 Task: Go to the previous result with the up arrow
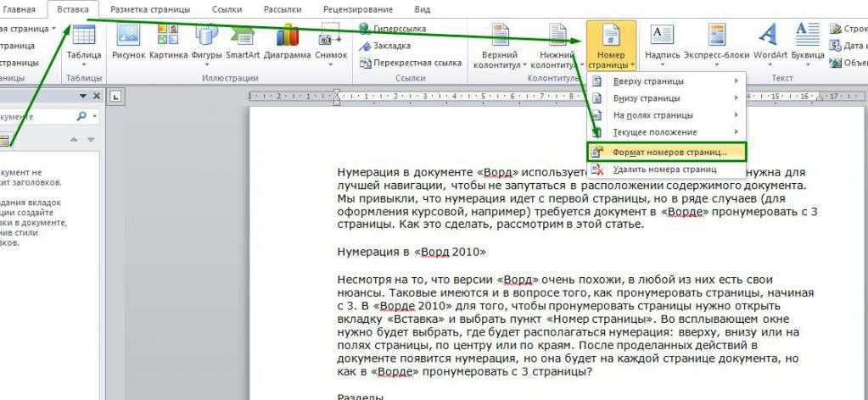[x=74, y=140]
